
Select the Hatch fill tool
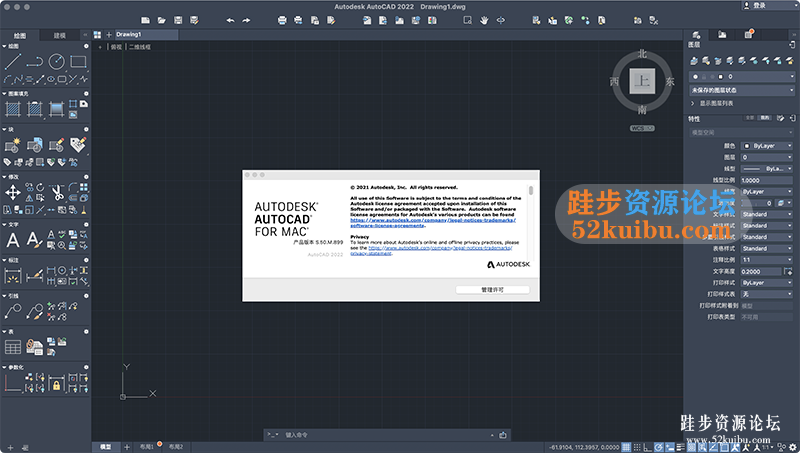click(13, 109)
